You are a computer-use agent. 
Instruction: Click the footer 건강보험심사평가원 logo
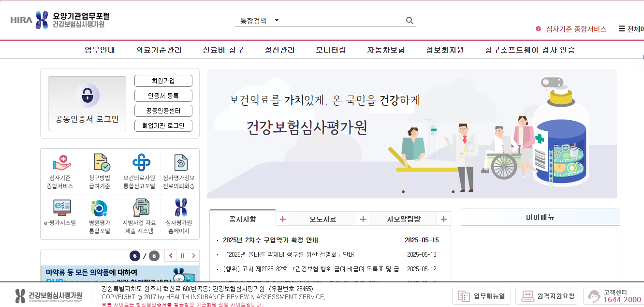49,295
